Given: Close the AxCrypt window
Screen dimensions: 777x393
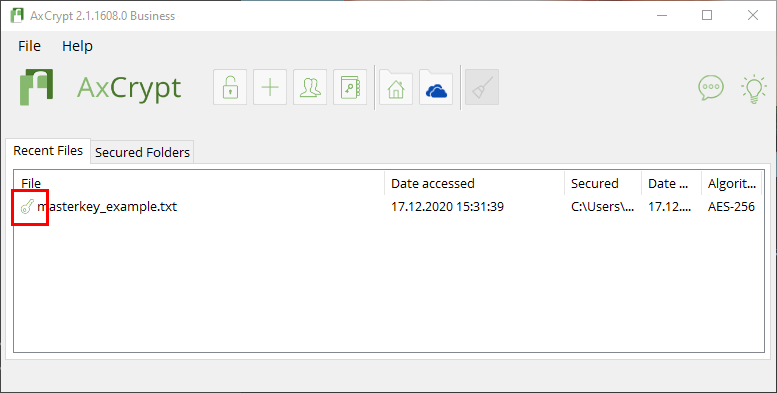Looking at the screenshot, I should [x=753, y=15].
